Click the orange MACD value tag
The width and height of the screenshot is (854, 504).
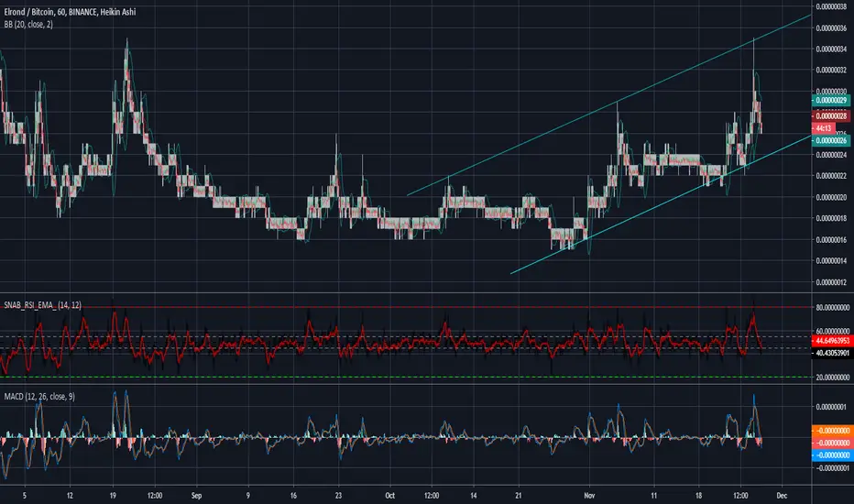tap(832, 431)
